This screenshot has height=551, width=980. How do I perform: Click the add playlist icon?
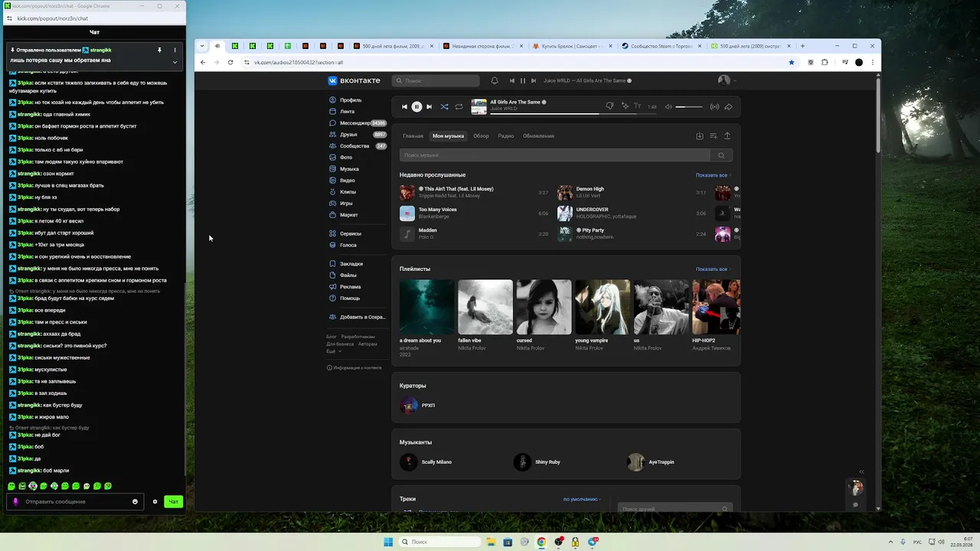click(x=714, y=136)
